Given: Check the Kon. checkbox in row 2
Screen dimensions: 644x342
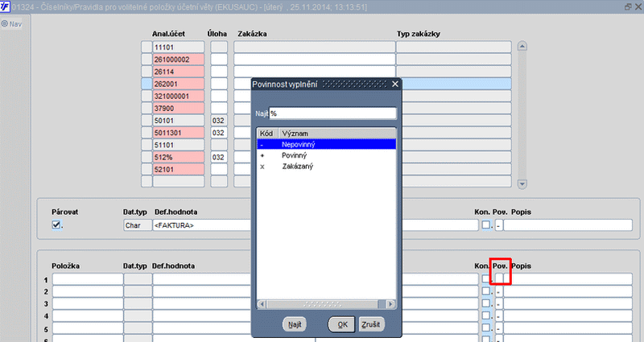Looking at the screenshot, I should (x=486, y=291).
